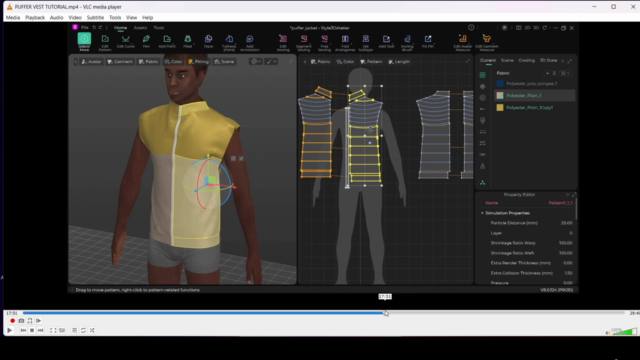Select the Fullness (Point) tool
This screenshot has width=640, height=360.
click(229, 42)
